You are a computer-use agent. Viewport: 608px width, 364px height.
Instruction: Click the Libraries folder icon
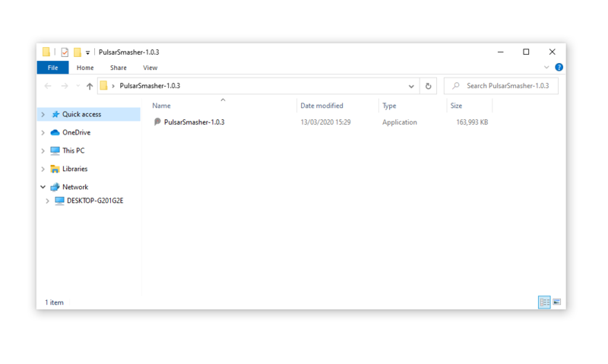[55, 169]
